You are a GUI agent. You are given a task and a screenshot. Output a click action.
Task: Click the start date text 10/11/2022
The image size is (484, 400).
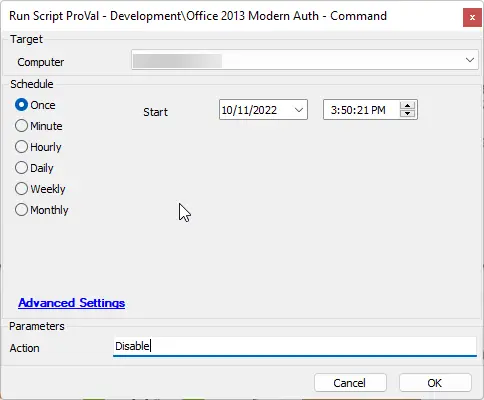(x=249, y=110)
